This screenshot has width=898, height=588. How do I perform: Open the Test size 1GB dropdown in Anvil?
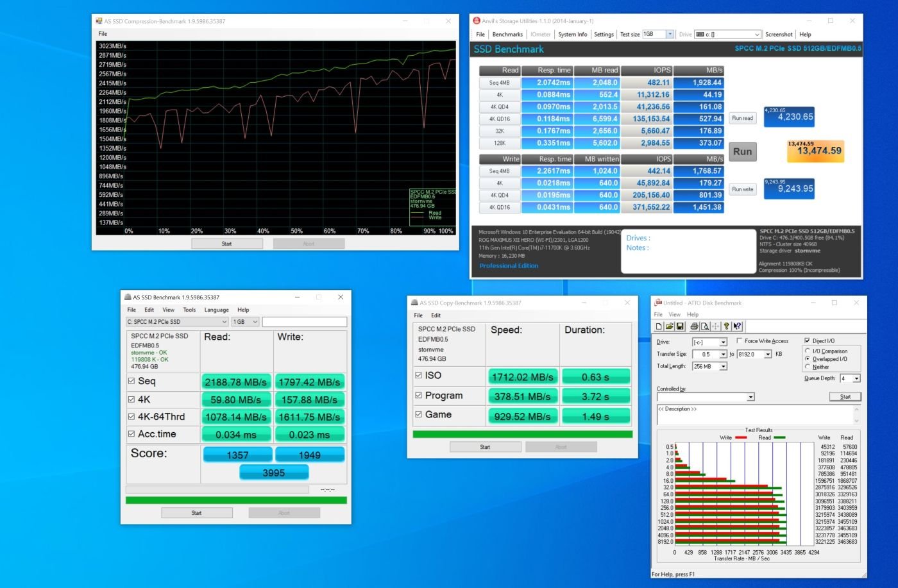point(670,34)
